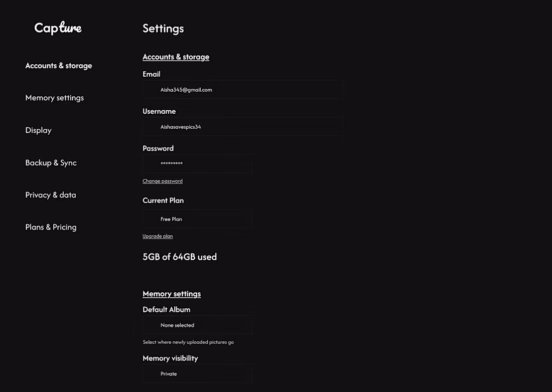Go to the Display sidebar section

[39, 130]
